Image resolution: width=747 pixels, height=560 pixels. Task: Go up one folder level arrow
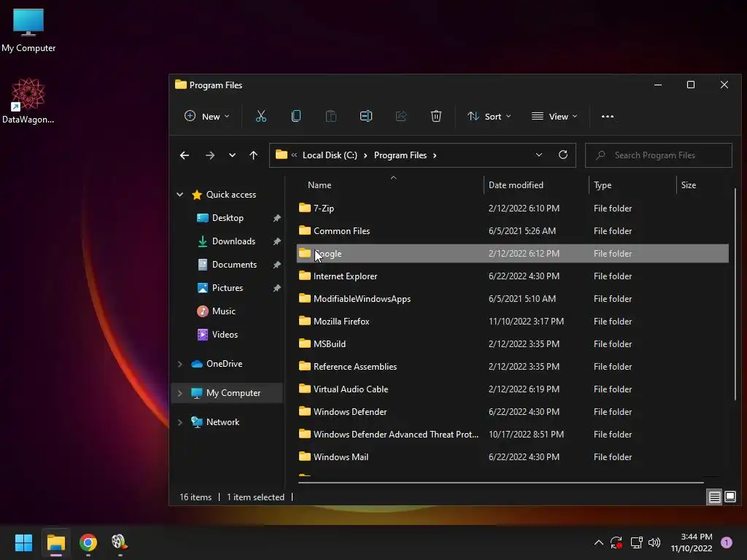(253, 155)
